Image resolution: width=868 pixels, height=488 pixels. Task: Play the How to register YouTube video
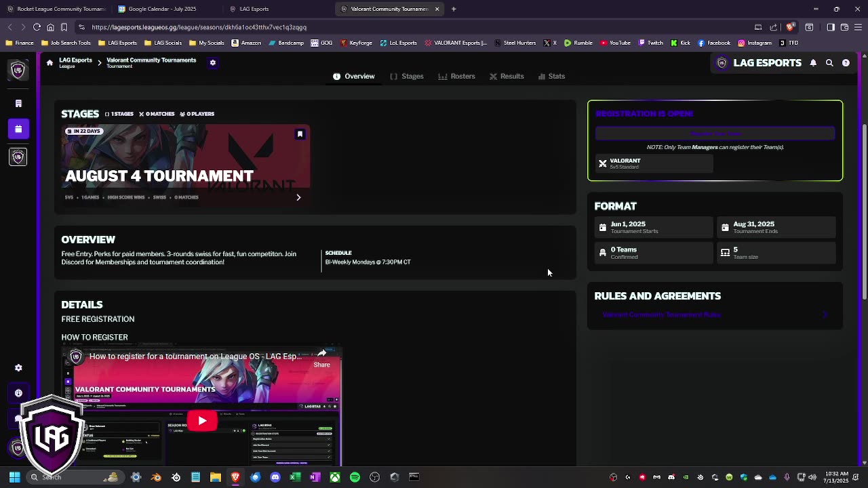coord(202,421)
